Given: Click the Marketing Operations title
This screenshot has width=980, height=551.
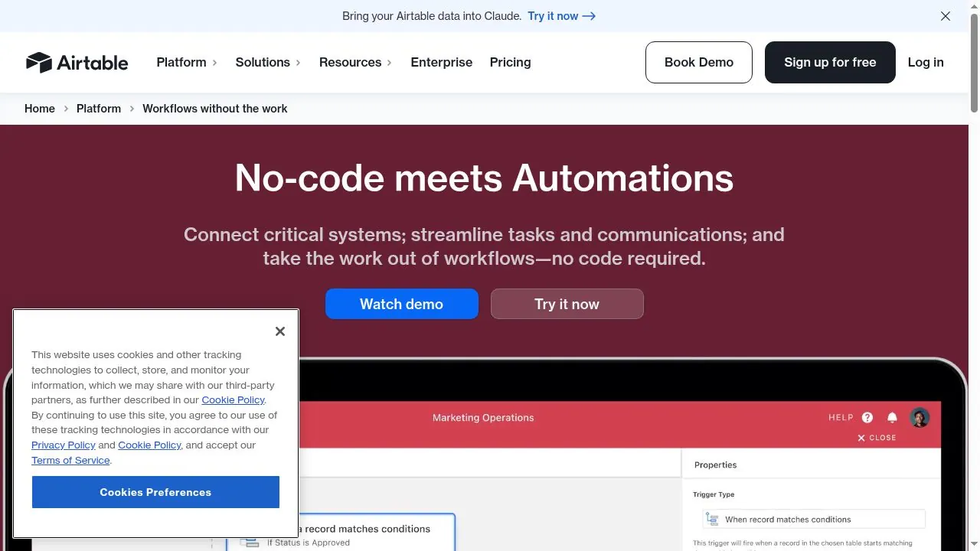Looking at the screenshot, I should (x=483, y=418).
